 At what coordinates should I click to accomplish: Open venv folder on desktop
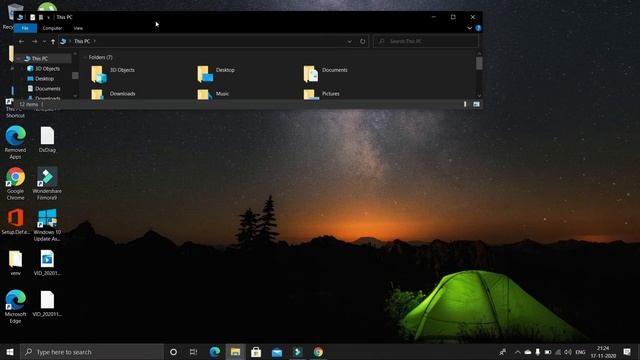point(16,263)
